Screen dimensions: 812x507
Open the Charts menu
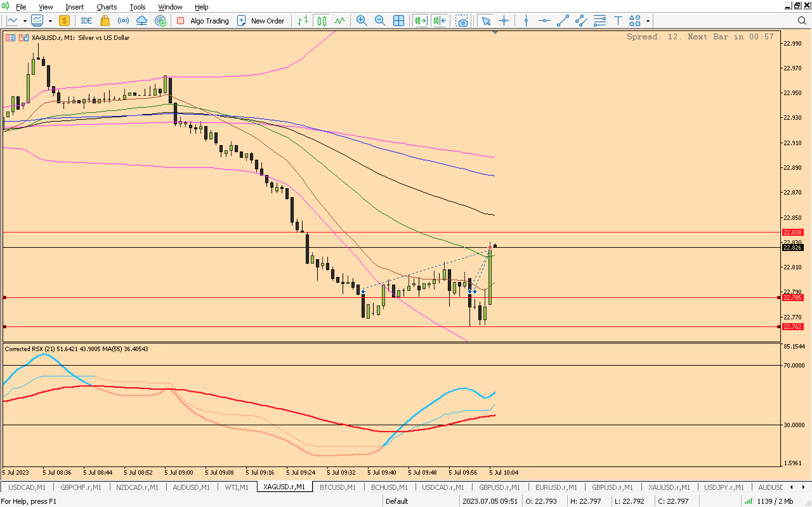point(106,7)
